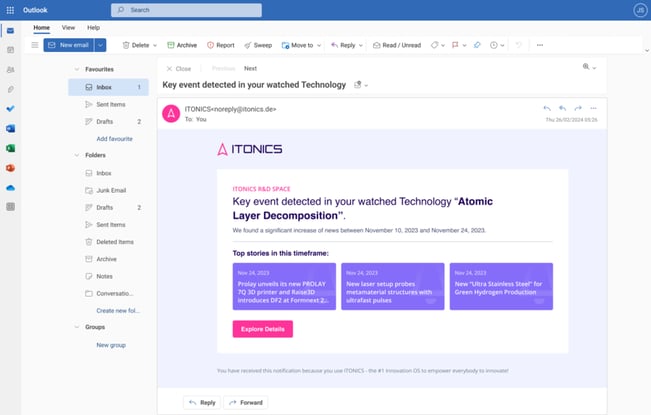Open the Reply dropdown arrow
This screenshot has width=651, height=415.
[x=361, y=45]
